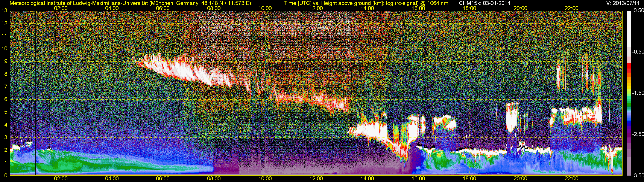This screenshot has width=644, height=182.
Task: Click the 20:00 label on the bottom time axis
Action: tap(521, 179)
